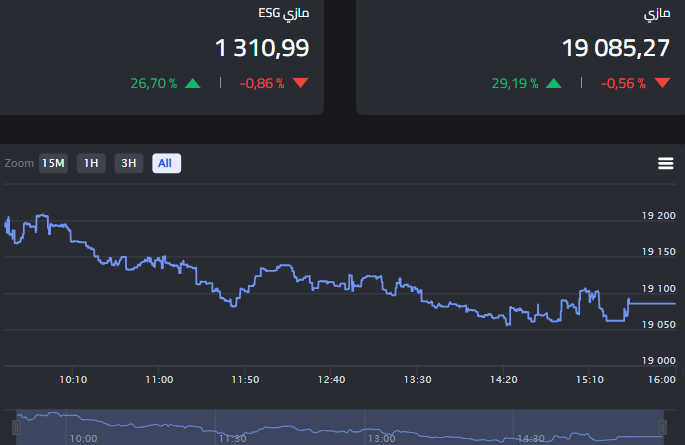Click green up arrow on MASI ESG card

pos(193,84)
